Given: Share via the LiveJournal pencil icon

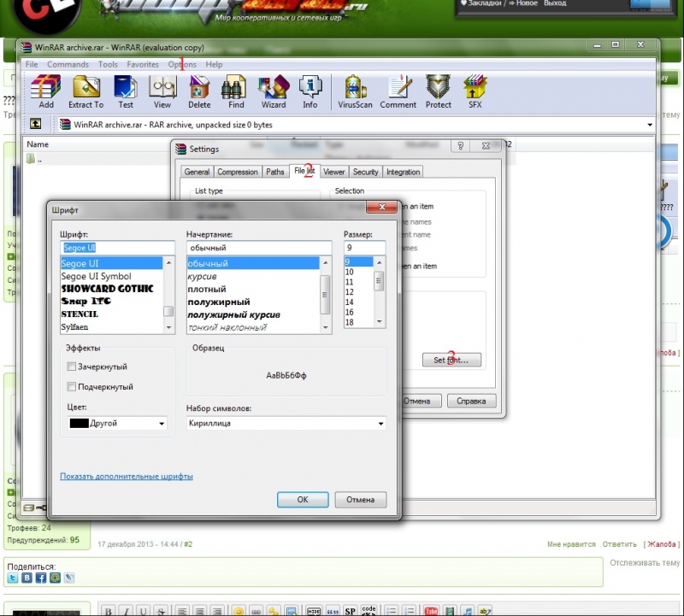Looking at the screenshot, I should [69, 578].
